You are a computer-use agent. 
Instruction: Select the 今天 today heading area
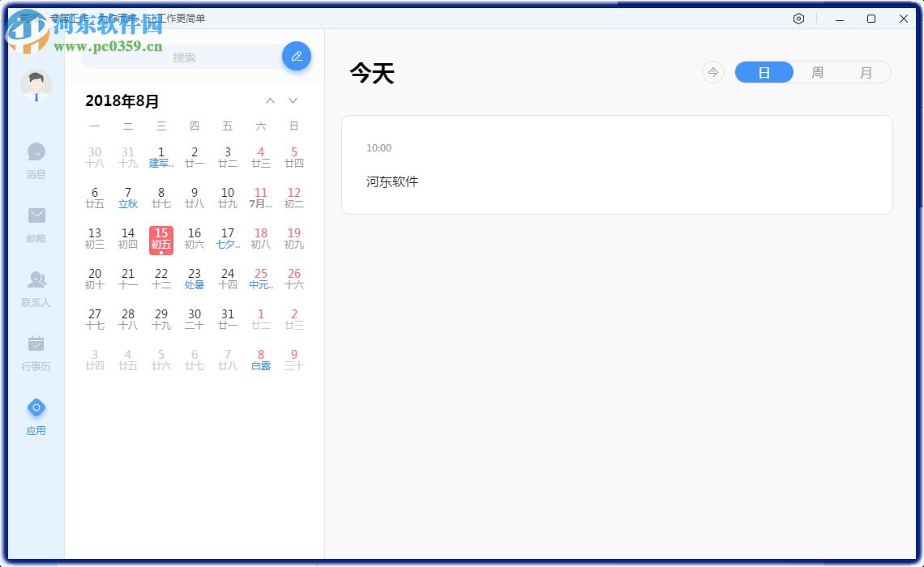click(x=373, y=73)
